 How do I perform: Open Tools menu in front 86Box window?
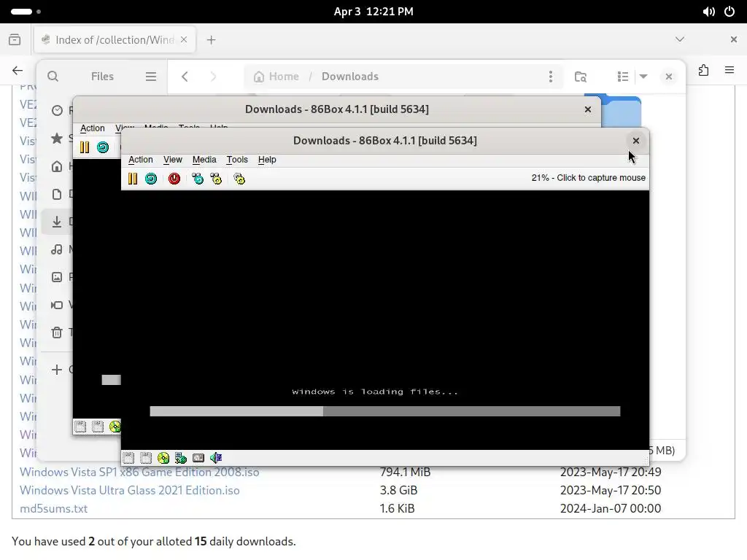237,160
